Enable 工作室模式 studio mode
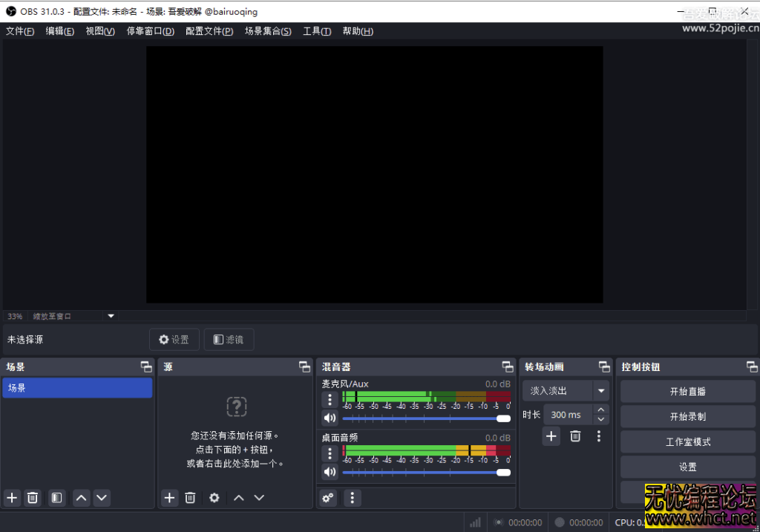Viewport: 760px width, 532px height. pyautogui.click(x=687, y=441)
